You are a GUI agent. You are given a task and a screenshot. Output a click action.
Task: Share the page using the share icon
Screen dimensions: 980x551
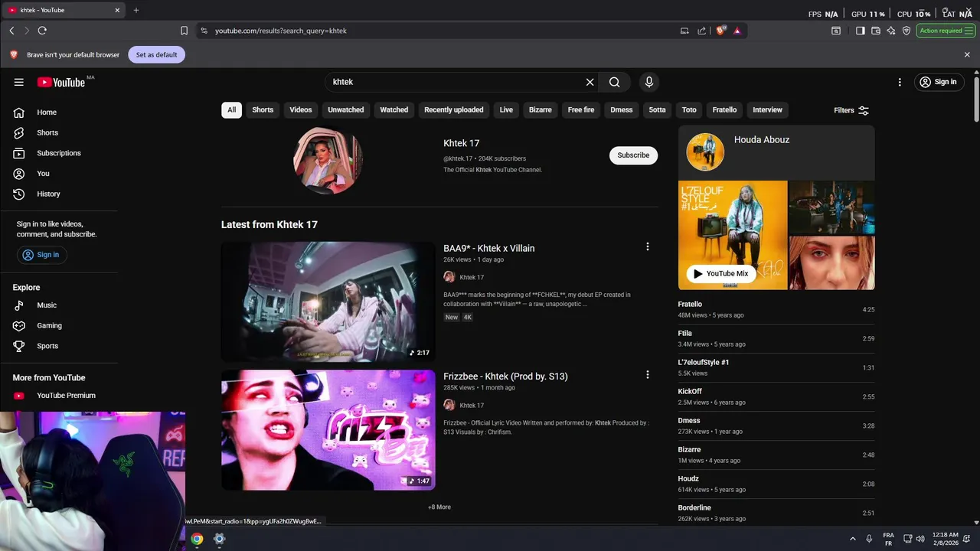(x=701, y=31)
